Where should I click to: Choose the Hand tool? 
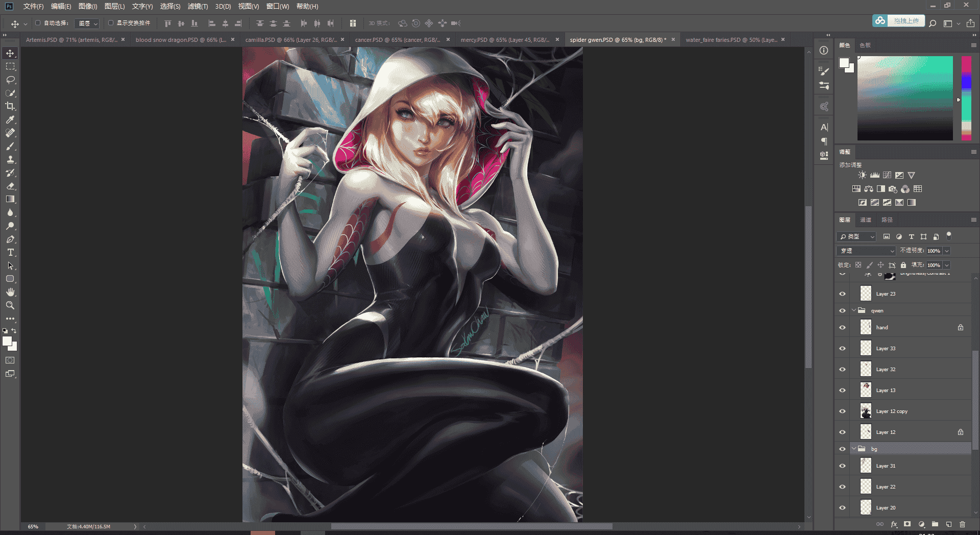[10, 292]
